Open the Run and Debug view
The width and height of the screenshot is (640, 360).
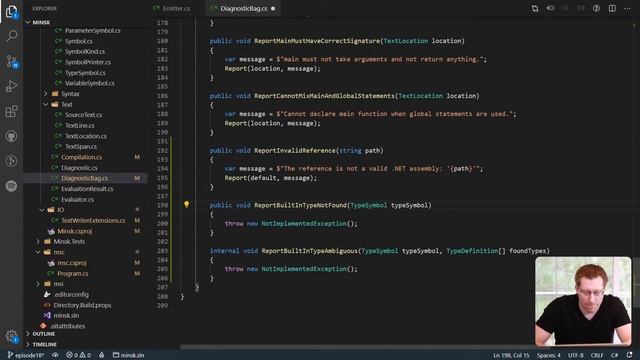tap(11, 86)
